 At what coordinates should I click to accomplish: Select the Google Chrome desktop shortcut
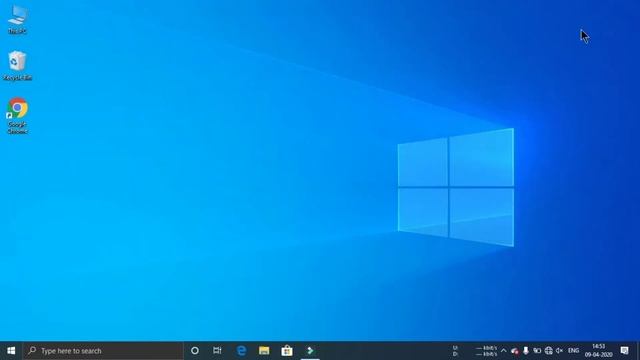click(17, 116)
